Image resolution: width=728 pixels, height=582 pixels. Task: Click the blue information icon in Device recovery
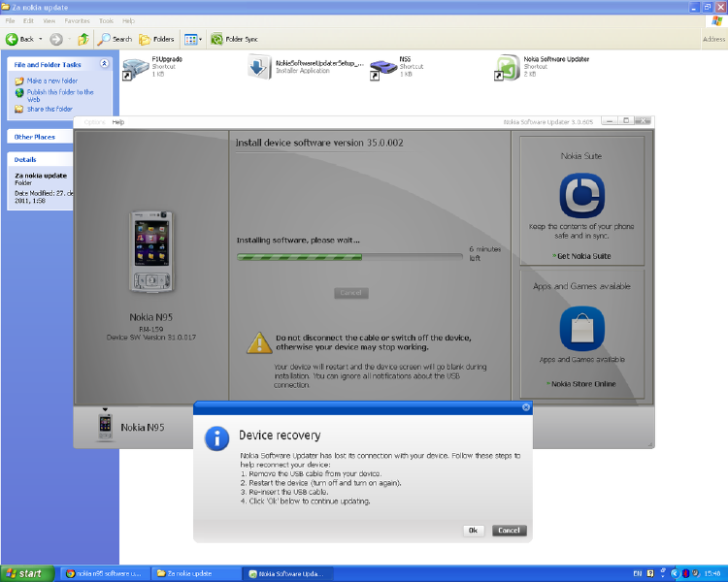point(216,438)
